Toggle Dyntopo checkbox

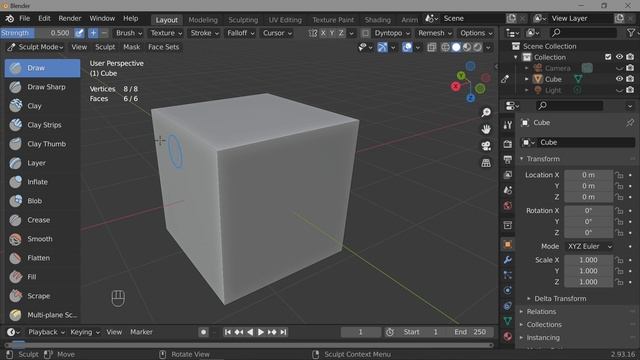[365, 33]
